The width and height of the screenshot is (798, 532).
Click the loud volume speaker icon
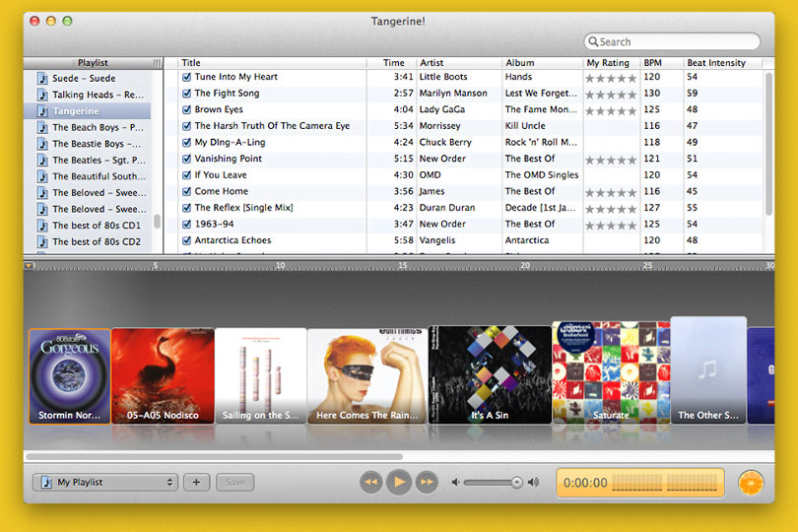[x=533, y=482]
